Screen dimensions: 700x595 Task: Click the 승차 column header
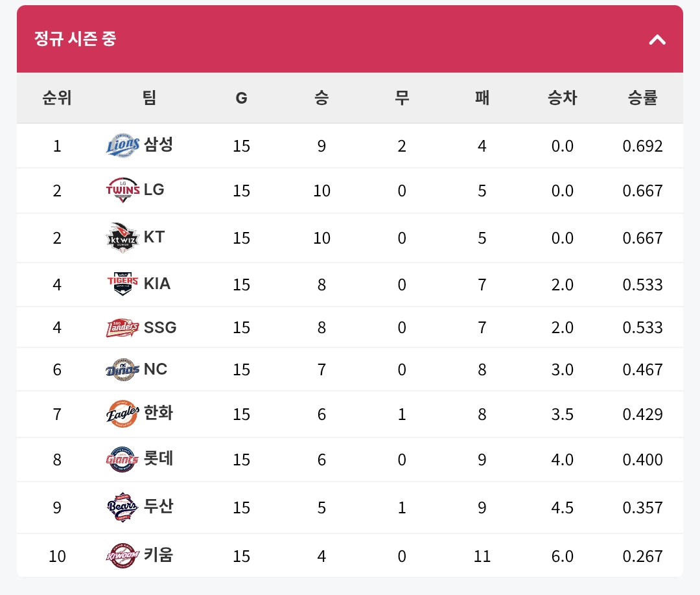[x=562, y=98]
